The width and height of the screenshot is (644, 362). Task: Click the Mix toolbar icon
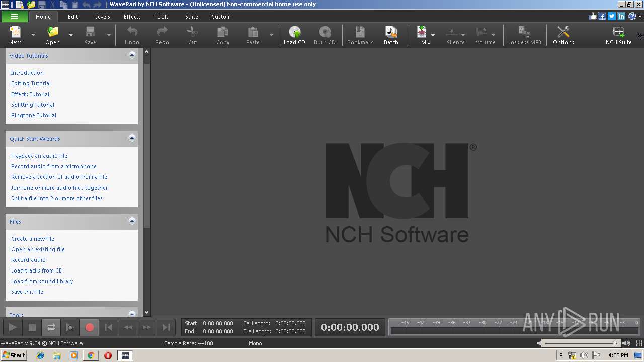[422, 32]
